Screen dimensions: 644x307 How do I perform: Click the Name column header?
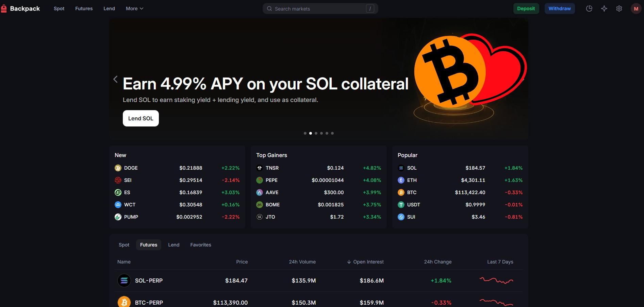(x=124, y=262)
